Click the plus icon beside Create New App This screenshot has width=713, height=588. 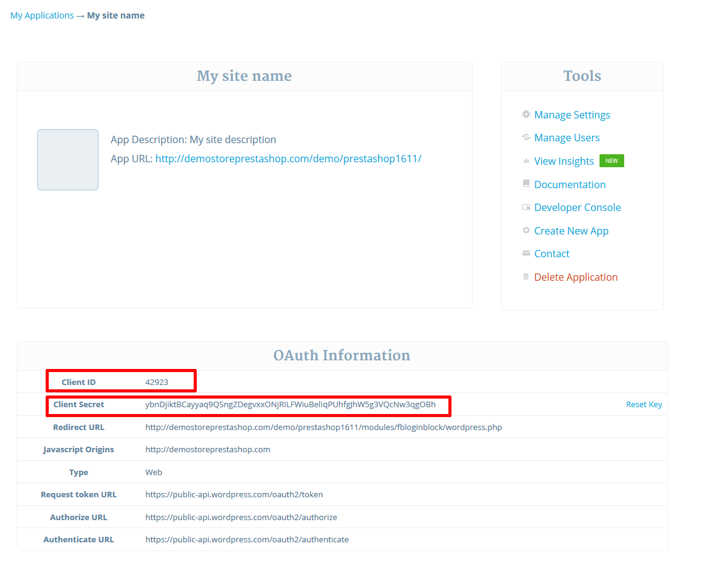pyautogui.click(x=526, y=230)
